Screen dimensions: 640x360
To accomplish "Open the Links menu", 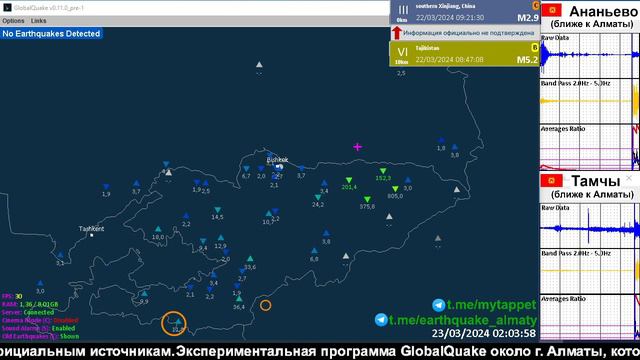I will click(x=38, y=21).
